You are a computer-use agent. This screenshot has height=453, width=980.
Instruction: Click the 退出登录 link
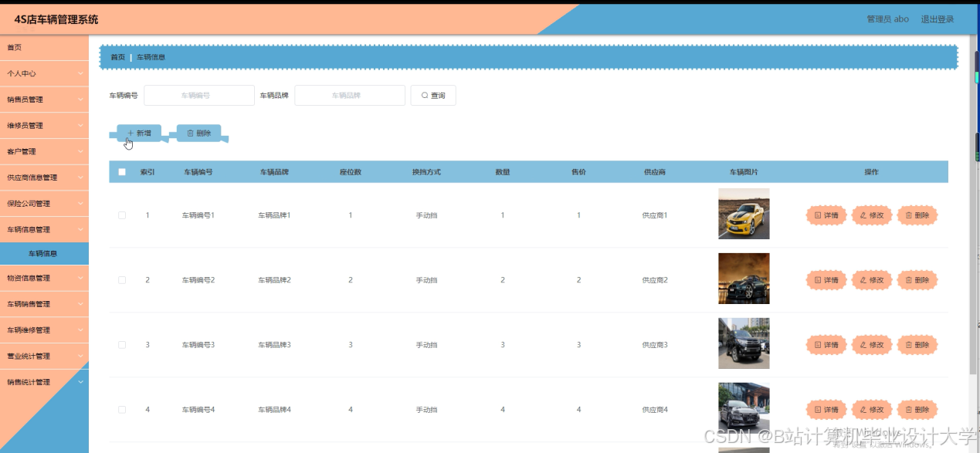[938, 19]
